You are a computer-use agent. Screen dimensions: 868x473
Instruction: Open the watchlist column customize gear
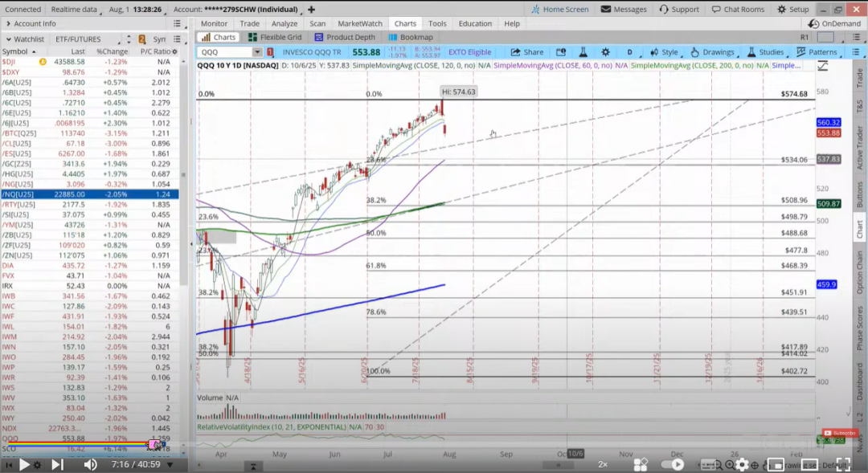[x=175, y=51]
